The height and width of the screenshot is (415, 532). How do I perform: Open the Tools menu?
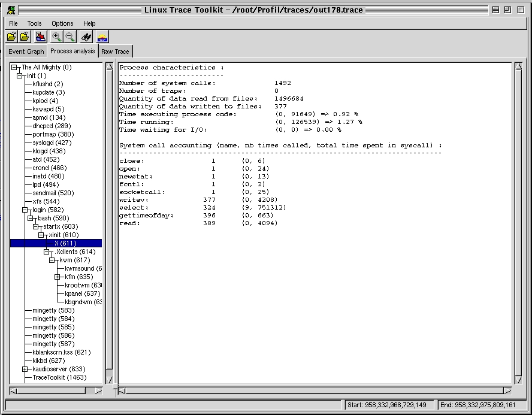34,23
